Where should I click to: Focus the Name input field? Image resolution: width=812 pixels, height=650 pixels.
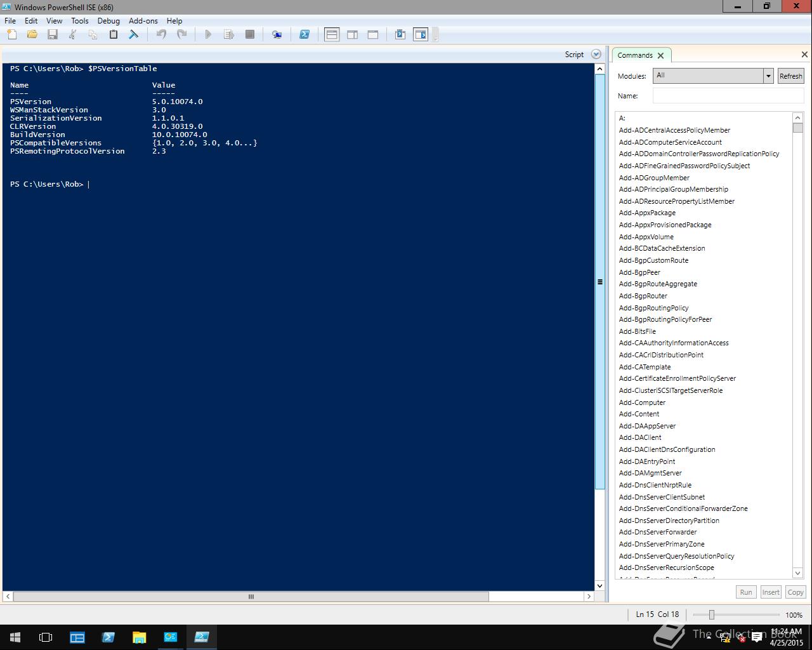728,96
